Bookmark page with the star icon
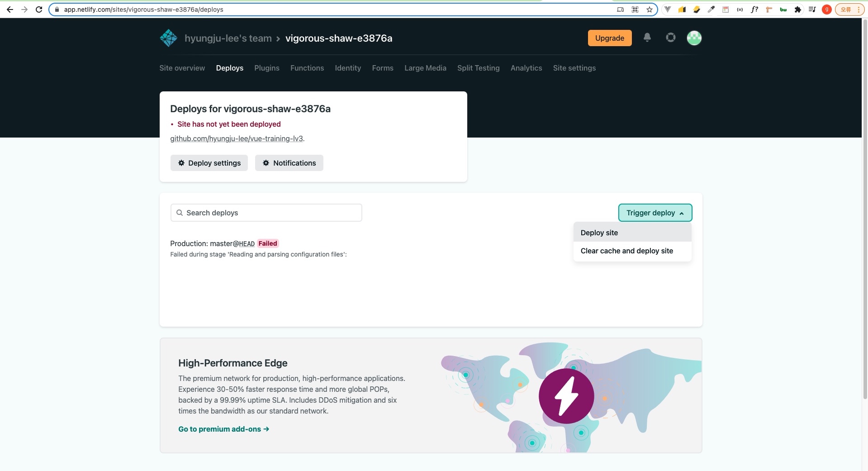Image resolution: width=868 pixels, height=471 pixels. pyautogui.click(x=650, y=10)
